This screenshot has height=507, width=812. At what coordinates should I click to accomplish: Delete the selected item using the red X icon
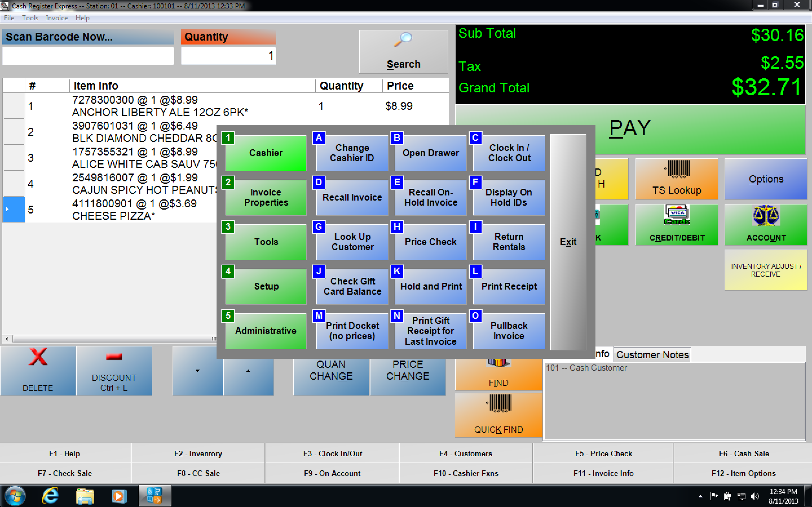tap(37, 356)
